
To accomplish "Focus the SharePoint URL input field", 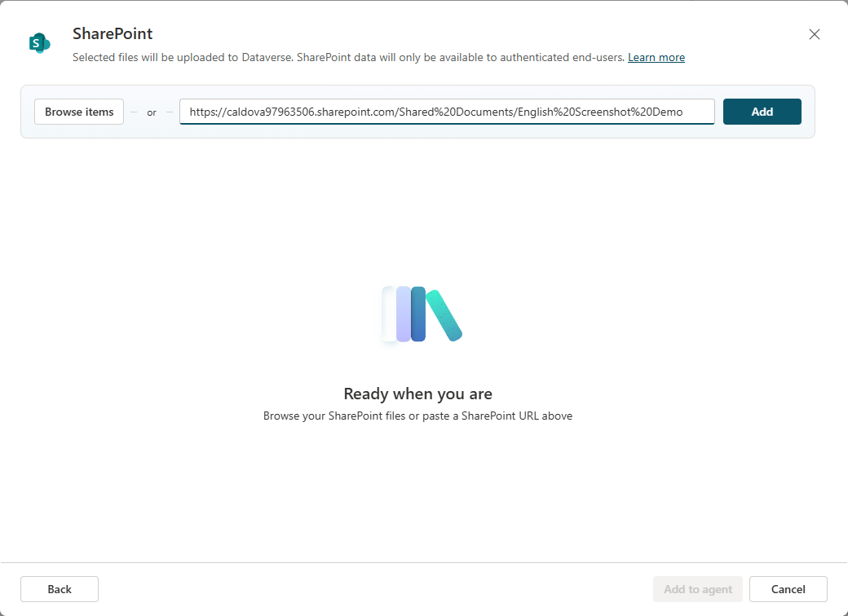I will tap(447, 112).
